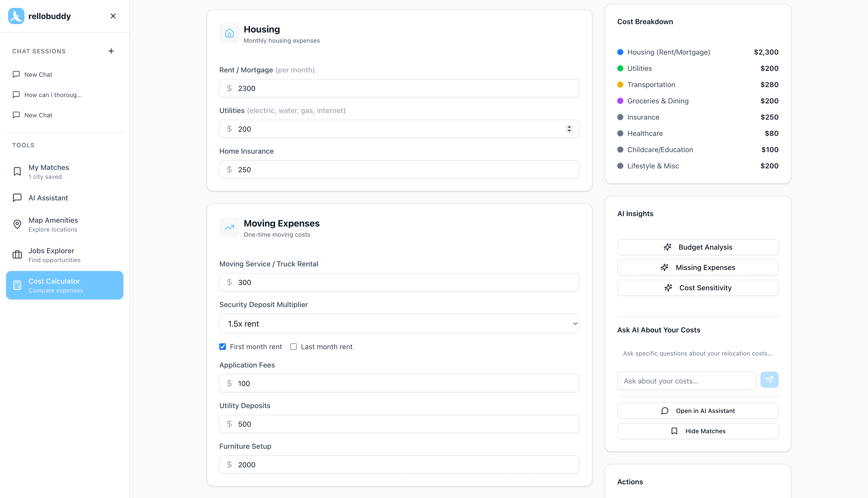Enable the Last month rent checkbox
Viewport: 868px width, 498px height.
click(294, 346)
